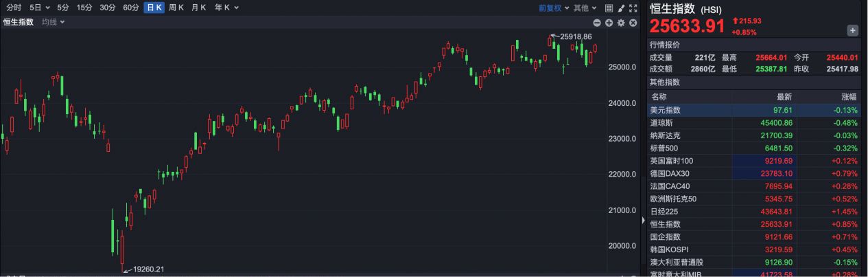Select the 恒生指数 row in the index table
This screenshot has width=868, height=277.
[x=754, y=224]
